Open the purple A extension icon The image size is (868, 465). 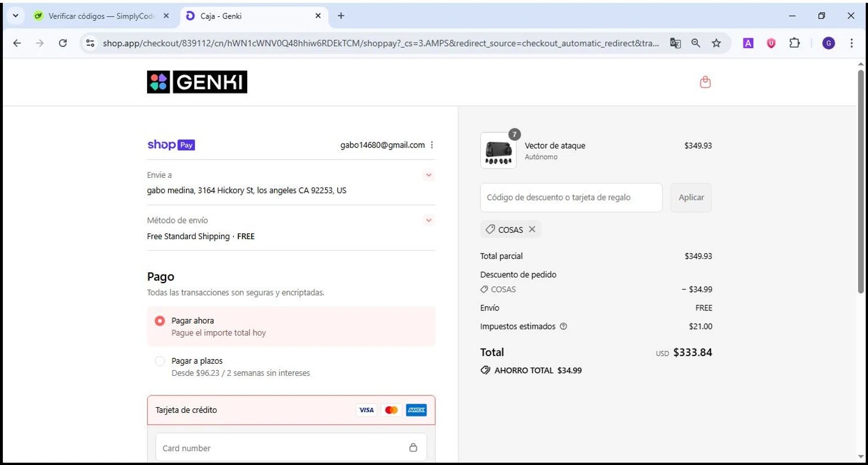click(748, 43)
